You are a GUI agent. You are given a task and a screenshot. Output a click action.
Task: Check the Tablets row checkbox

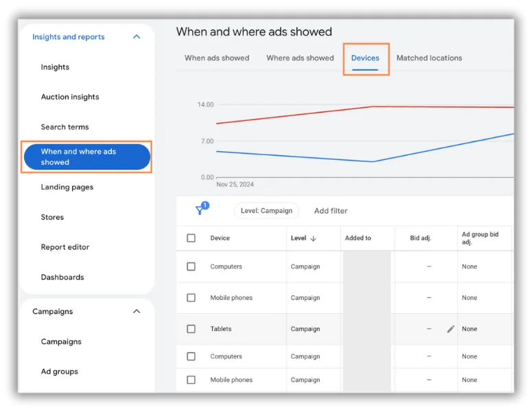[191, 329]
